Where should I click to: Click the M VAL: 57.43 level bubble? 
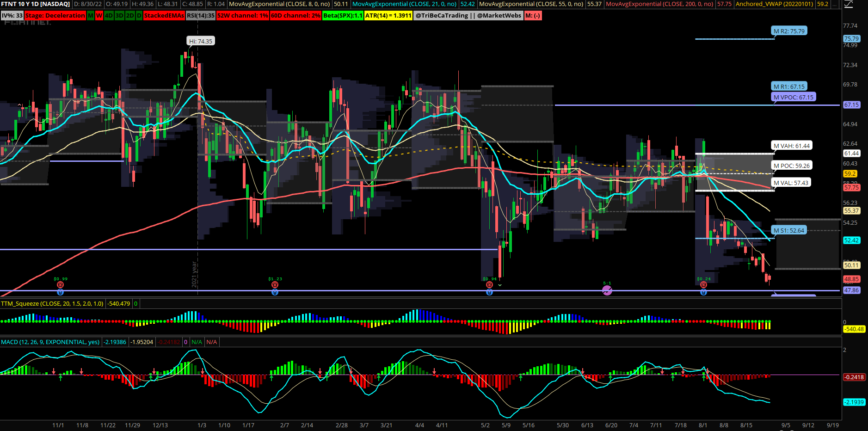pyautogui.click(x=791, y=183)
